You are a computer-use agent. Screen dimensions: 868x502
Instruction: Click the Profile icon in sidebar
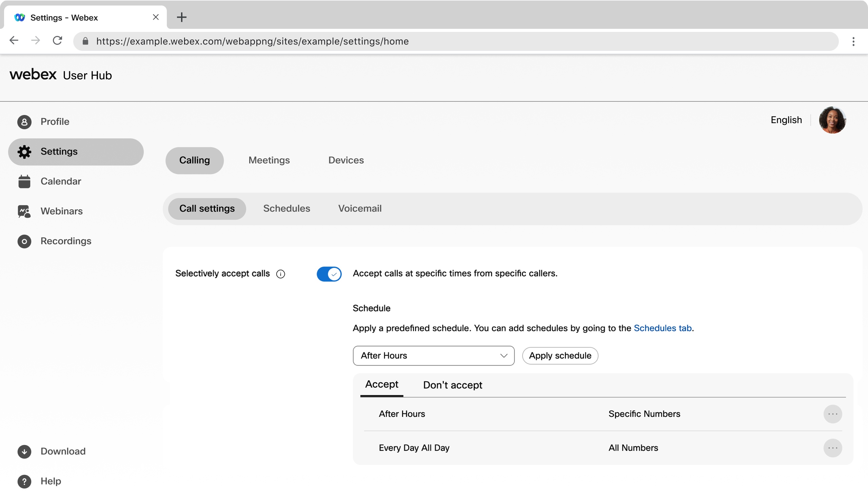coord(24,122)
